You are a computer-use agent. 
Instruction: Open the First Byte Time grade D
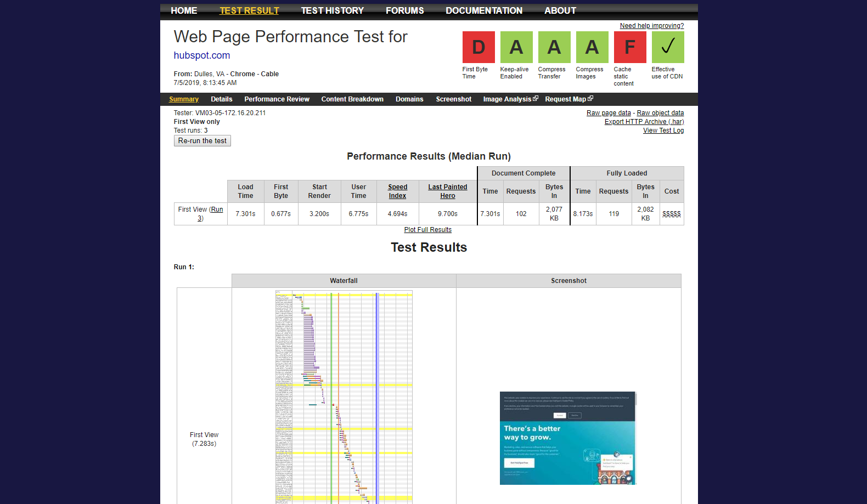pyautogui.click(x=478, y=47)
